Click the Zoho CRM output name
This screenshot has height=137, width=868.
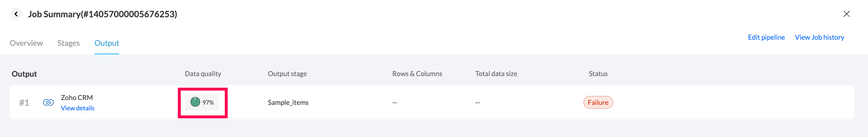(x=76, y=98)
